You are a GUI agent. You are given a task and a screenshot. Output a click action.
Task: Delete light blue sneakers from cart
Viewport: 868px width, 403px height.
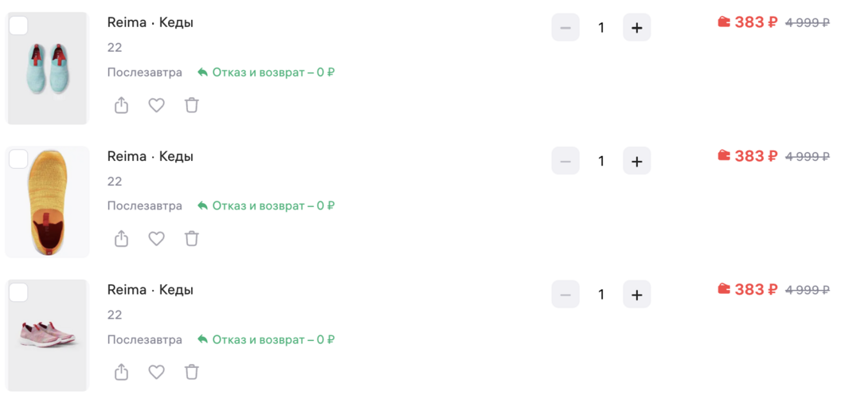[191, 105]
